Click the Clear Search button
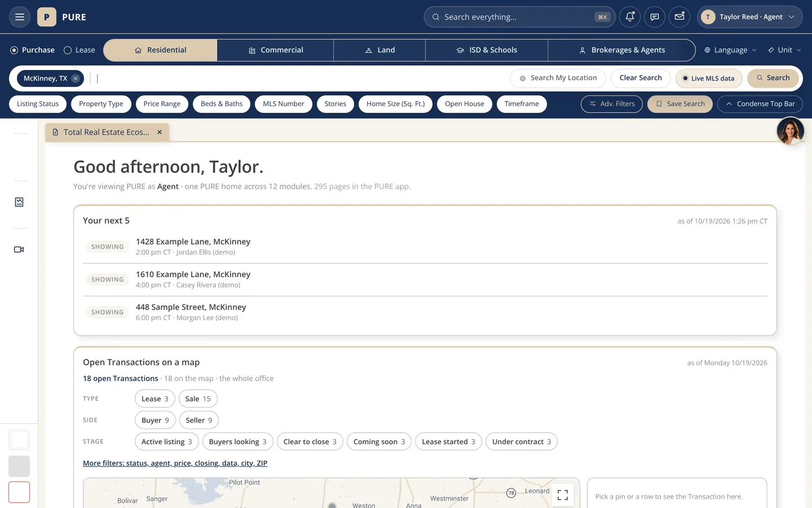Viewport: 812px width, 508px height. pyautogui.click(x=641, y=78)
